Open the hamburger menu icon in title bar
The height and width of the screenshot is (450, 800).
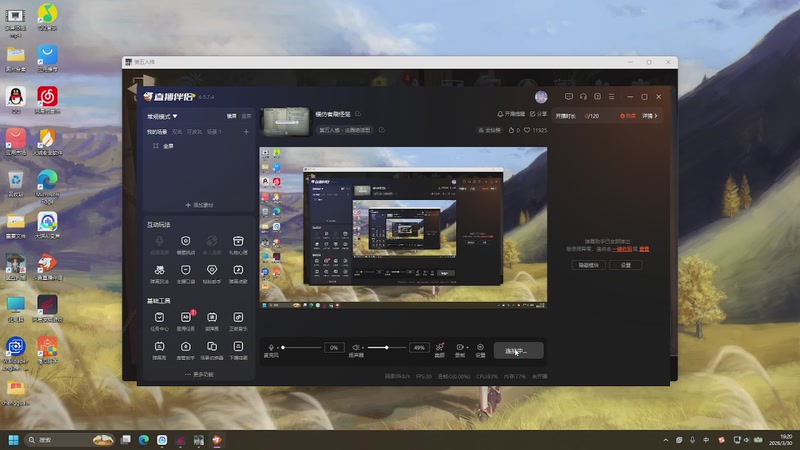[x=612, y=96]
